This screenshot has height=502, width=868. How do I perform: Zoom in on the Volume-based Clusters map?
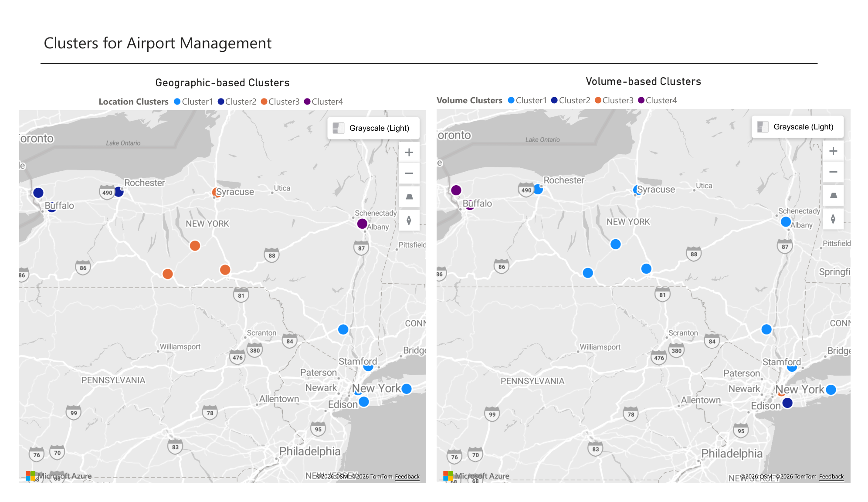833,151
